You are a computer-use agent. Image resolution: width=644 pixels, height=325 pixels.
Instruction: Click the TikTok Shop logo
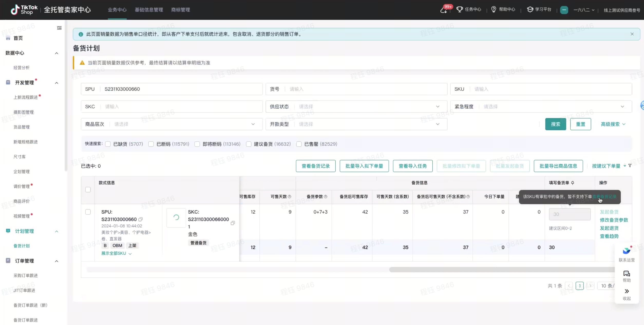click(24, 10)
